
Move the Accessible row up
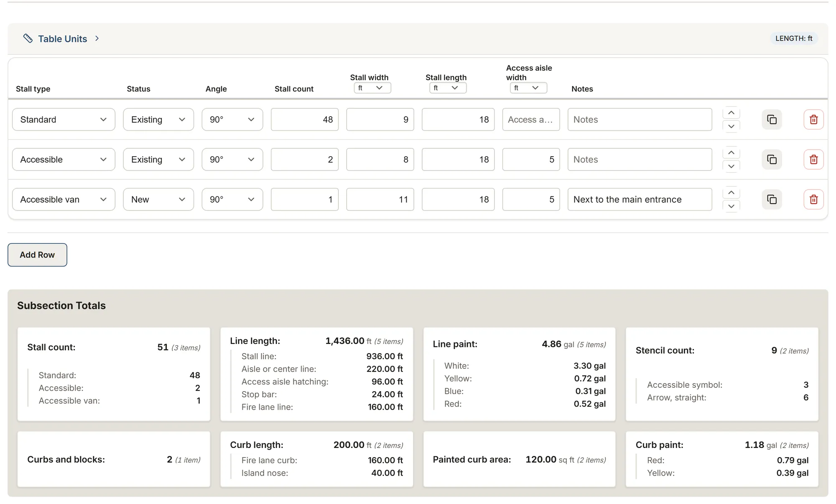731,153
